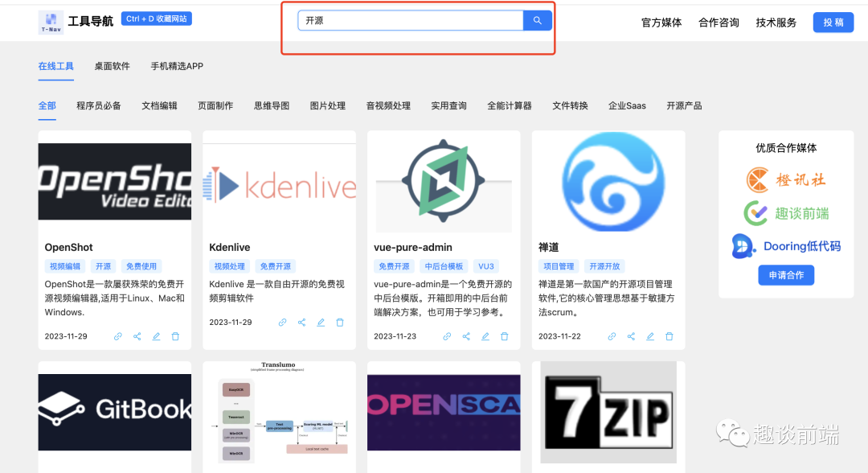The image size is (868, 473).
Task: Share the 禅道 card
Action: point(631,336)
